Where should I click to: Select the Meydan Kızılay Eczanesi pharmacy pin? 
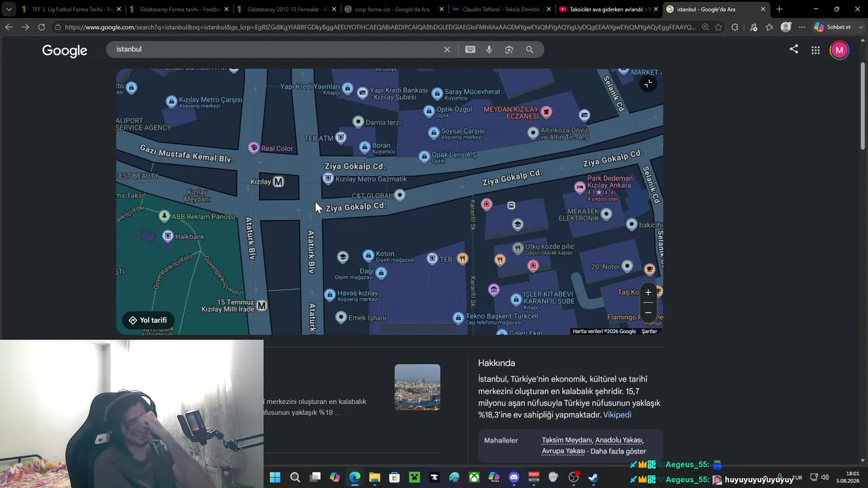[546, 111]
